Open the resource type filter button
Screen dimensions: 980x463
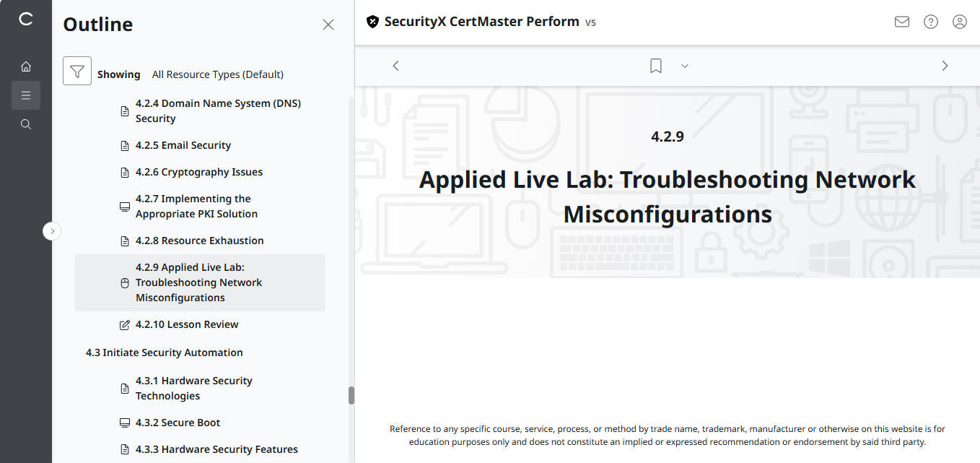[77, 71]
